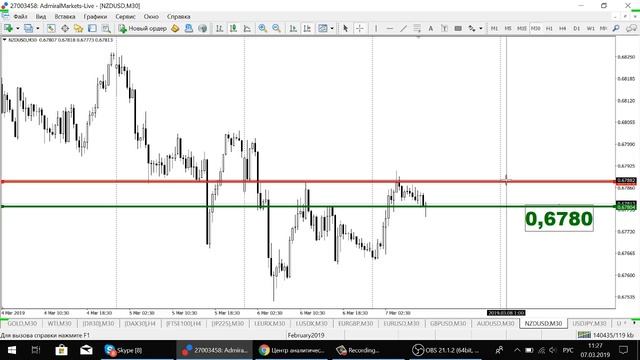Select the M30 timeframe
Screen dimensions: 640x360
[536, 28]
